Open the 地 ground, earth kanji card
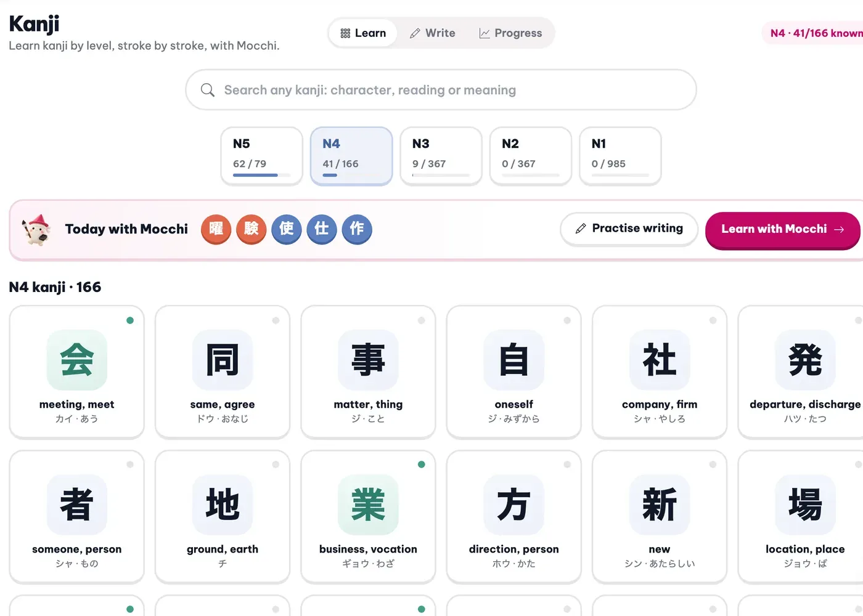Image resolution: width=863 pixels, height=616 pixels. 223,517
